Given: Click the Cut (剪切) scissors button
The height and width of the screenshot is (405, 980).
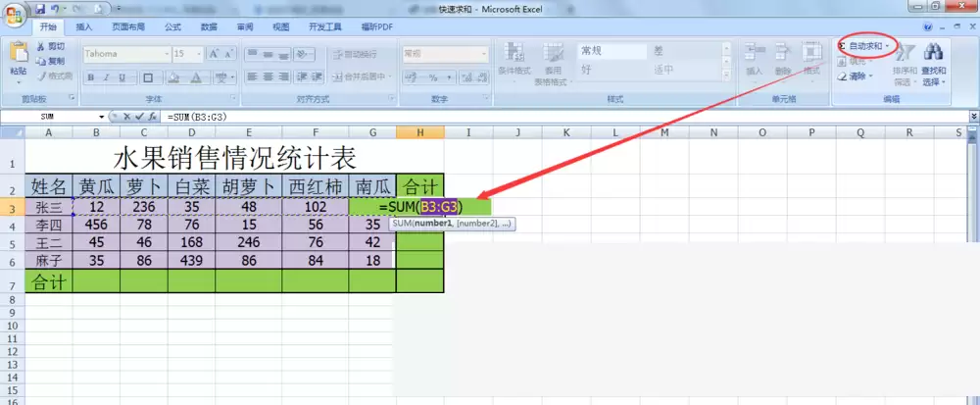Looking at the screenshot, I should point(50,47).
